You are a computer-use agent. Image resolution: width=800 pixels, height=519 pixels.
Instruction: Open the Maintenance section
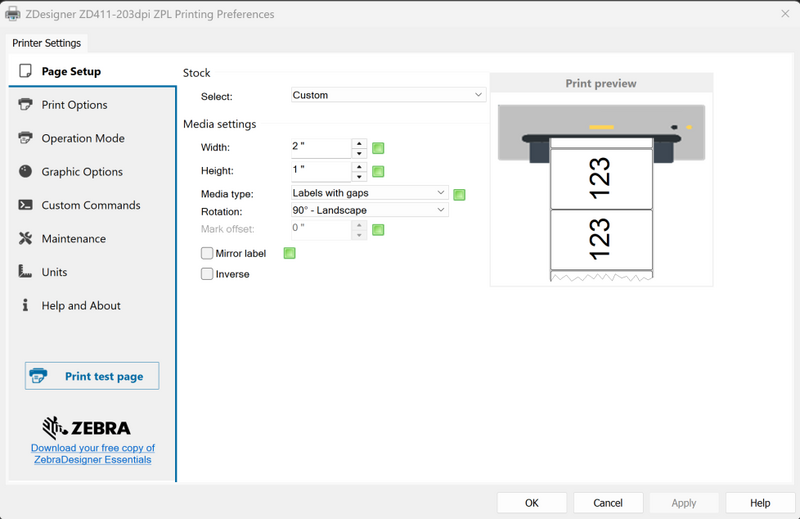click(x=92, y=238)
